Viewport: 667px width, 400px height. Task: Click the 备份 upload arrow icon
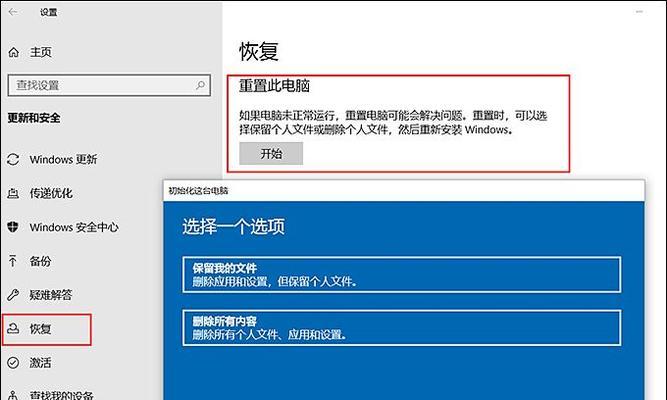point(13,261)
